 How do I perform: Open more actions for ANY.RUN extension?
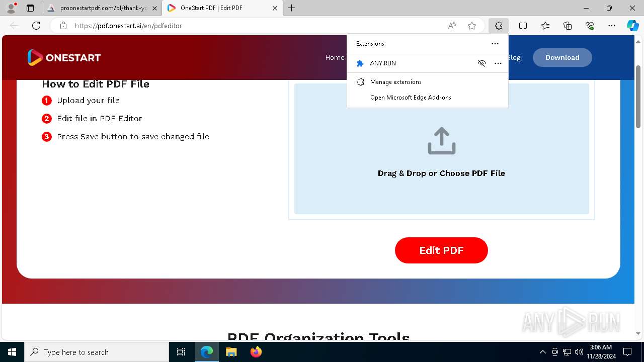[x=498, y=63]
